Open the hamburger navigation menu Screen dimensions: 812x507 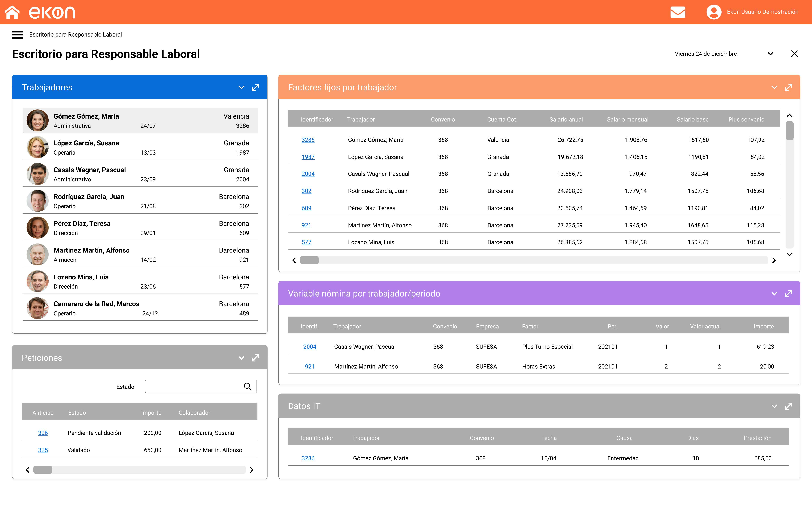(17, 34)
